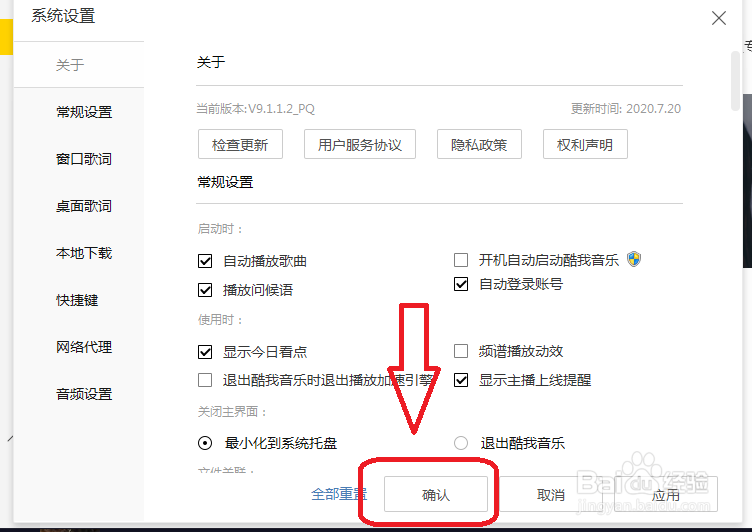
Task: Confirm settings with 确认 button
Action: click(x=435, y=494)
